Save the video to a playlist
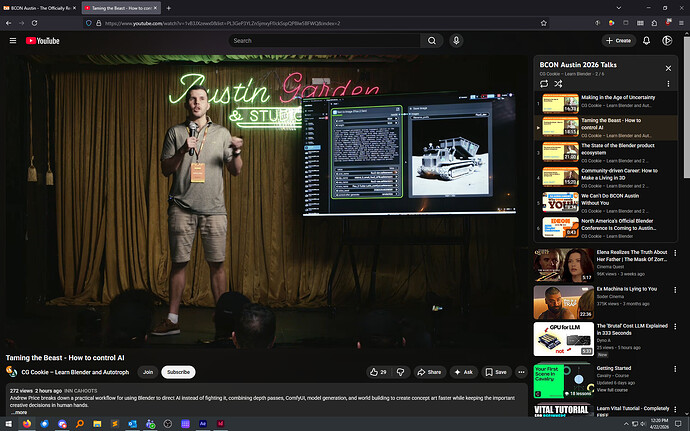The height and width of the screenshot is (431, 690). coord(496,372)
